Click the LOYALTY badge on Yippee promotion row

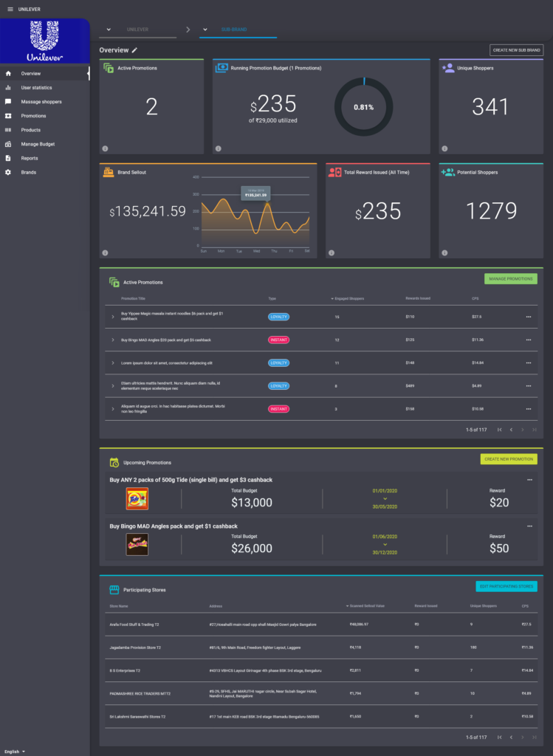pyautogui.click(x=278, y=317)
